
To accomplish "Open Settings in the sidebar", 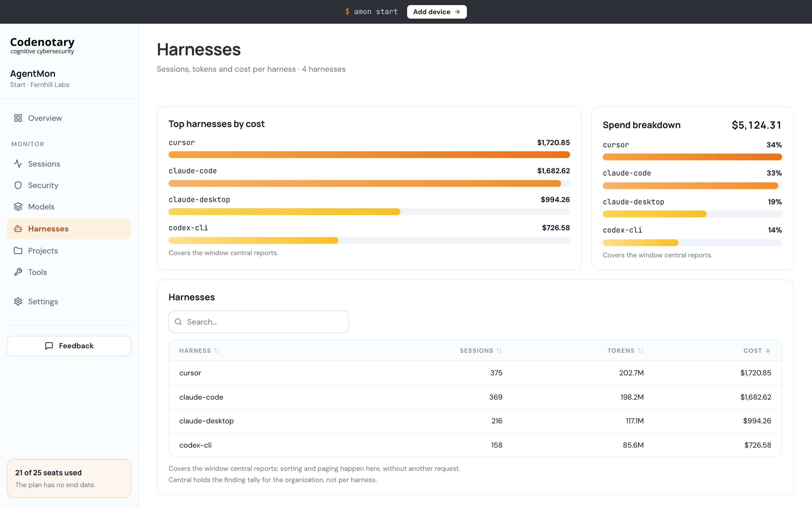I will [69, 301].
